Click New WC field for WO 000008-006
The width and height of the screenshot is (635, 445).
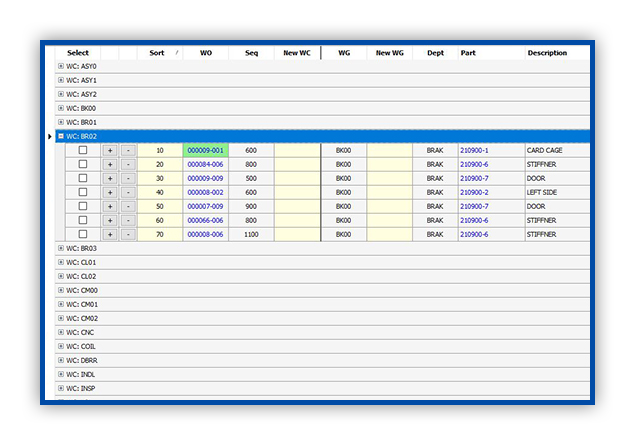(297, 234)
